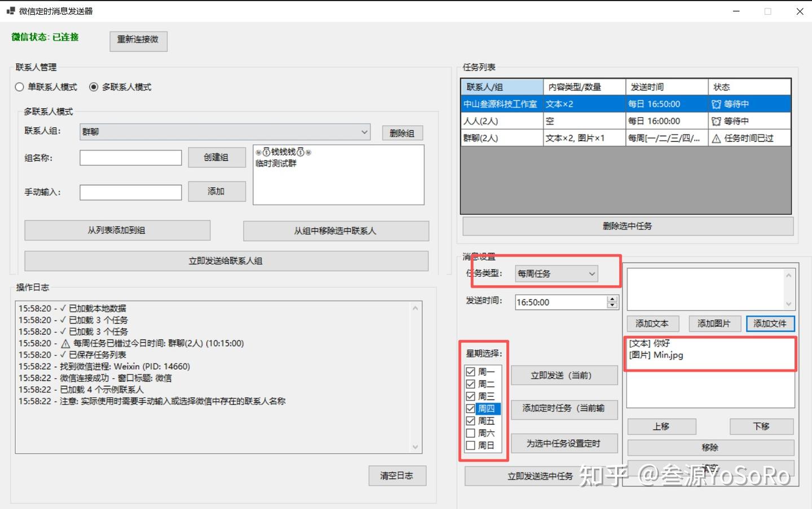
Task: Click 重新连接微 button
Action: (138, 40)
